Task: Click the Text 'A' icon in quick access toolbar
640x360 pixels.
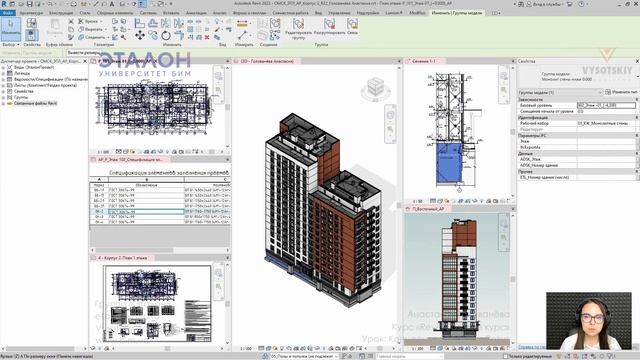Action: [112, 4]
